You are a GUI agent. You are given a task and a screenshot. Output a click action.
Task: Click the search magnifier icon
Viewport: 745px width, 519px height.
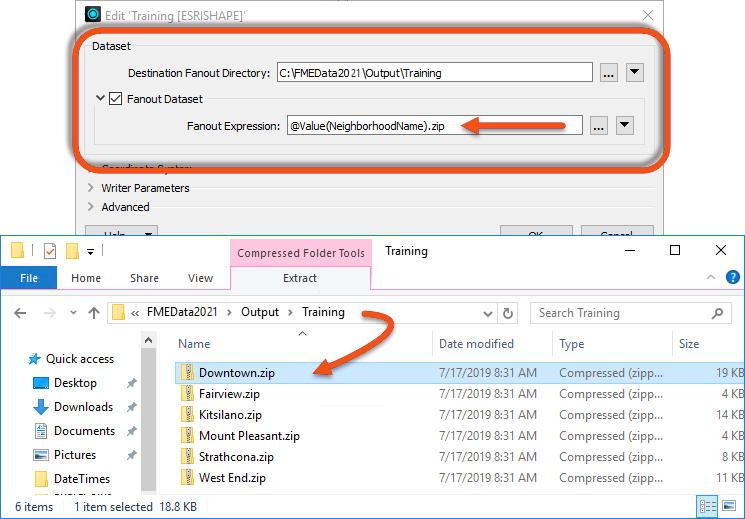tap(717, 313)
